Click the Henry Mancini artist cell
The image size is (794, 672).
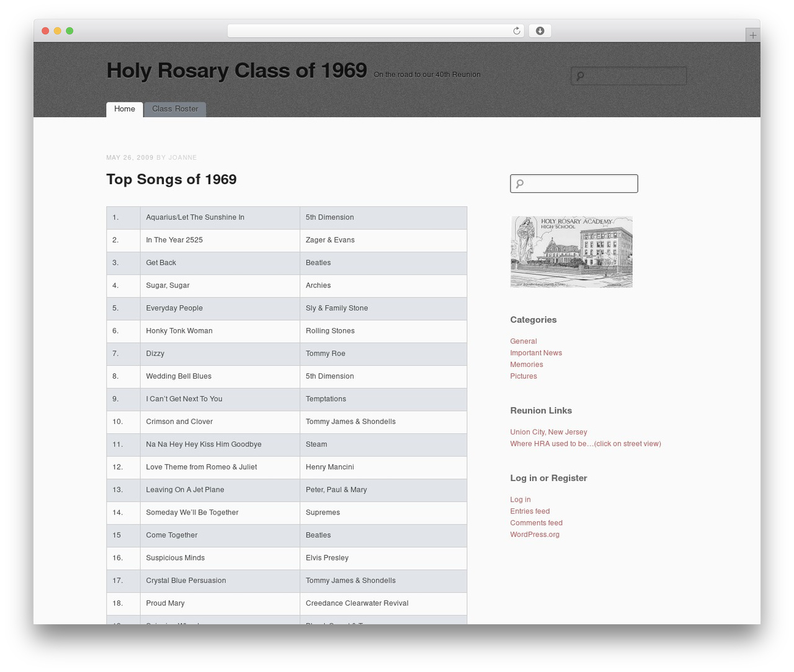click(x=383, y=467)
